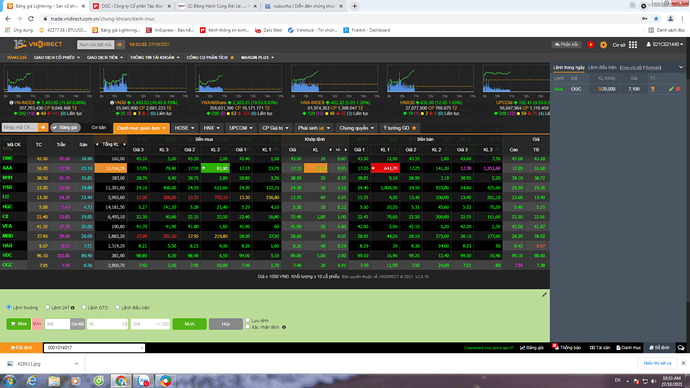This screenshot has width=690, height=388.
Task: Open the grid apps menu icon
Action: [633, 44]
